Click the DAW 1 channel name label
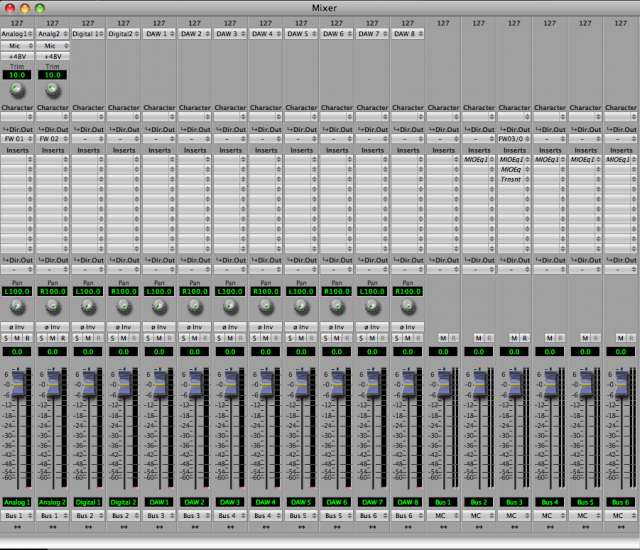 [x=159, y=502]
